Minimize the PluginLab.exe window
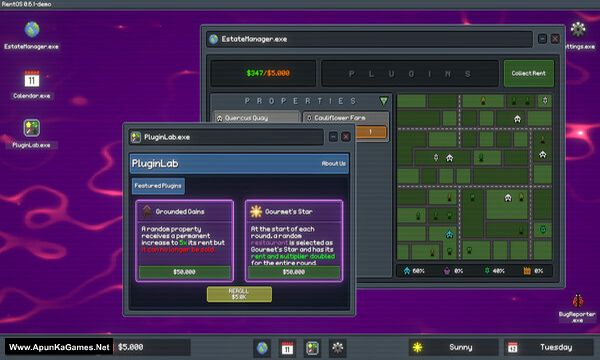This screenshot has width=600, height=360. tap(333, 137)
